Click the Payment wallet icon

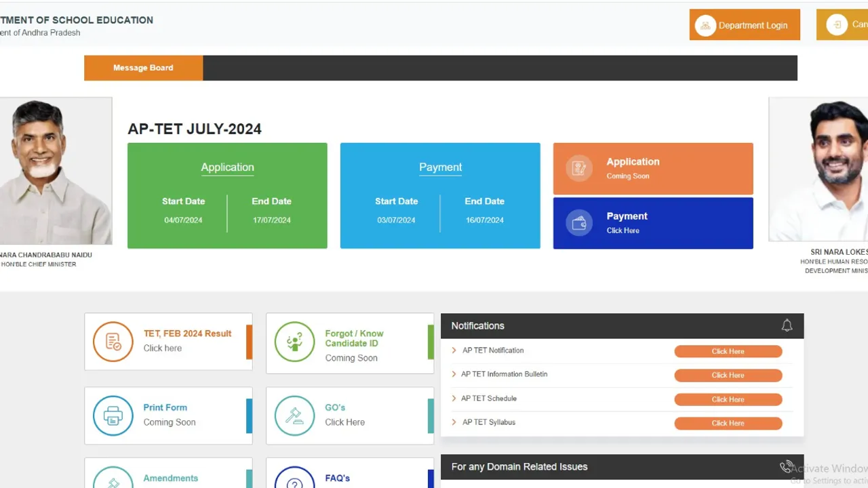579,223
